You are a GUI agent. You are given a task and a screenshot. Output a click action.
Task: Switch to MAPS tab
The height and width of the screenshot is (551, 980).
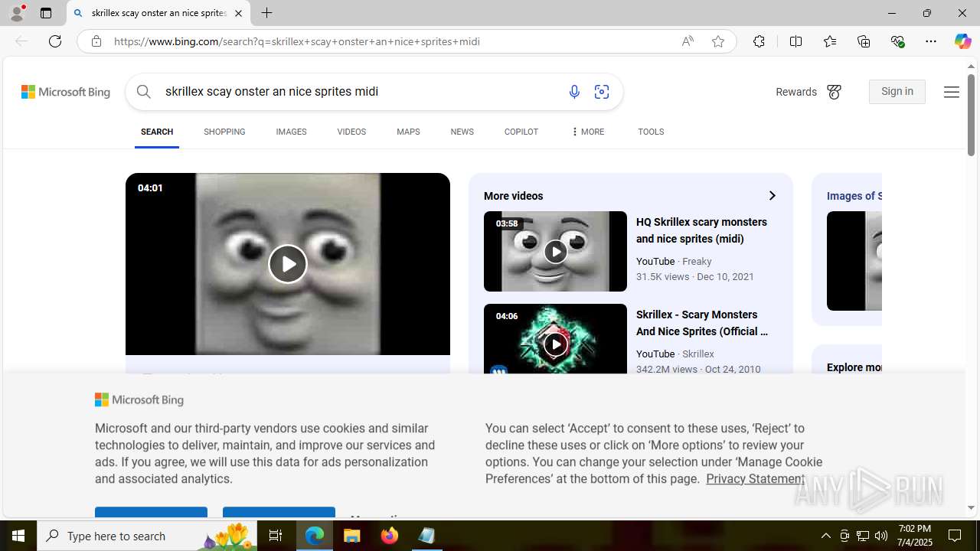point(408,132)
